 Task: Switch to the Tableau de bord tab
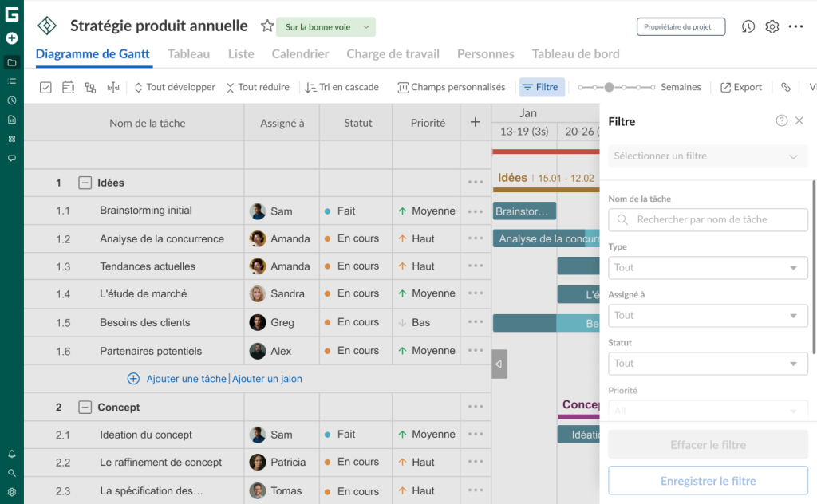(x=576, y=54)
